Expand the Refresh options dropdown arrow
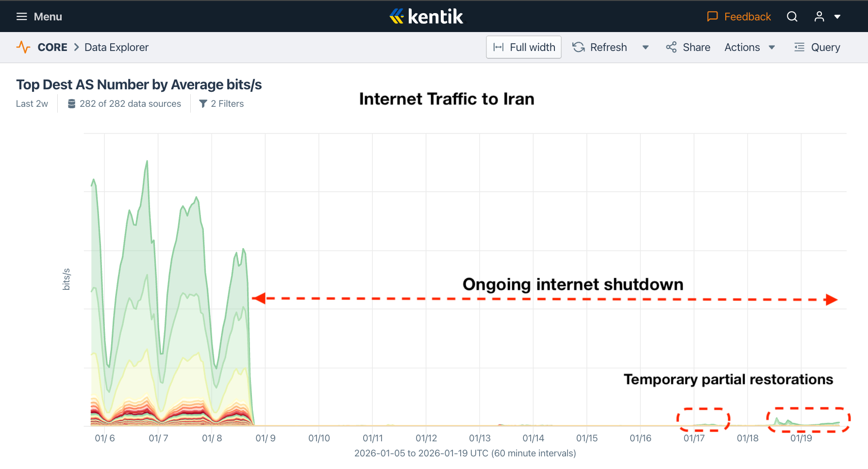The image size is (868, 469). 645,47
